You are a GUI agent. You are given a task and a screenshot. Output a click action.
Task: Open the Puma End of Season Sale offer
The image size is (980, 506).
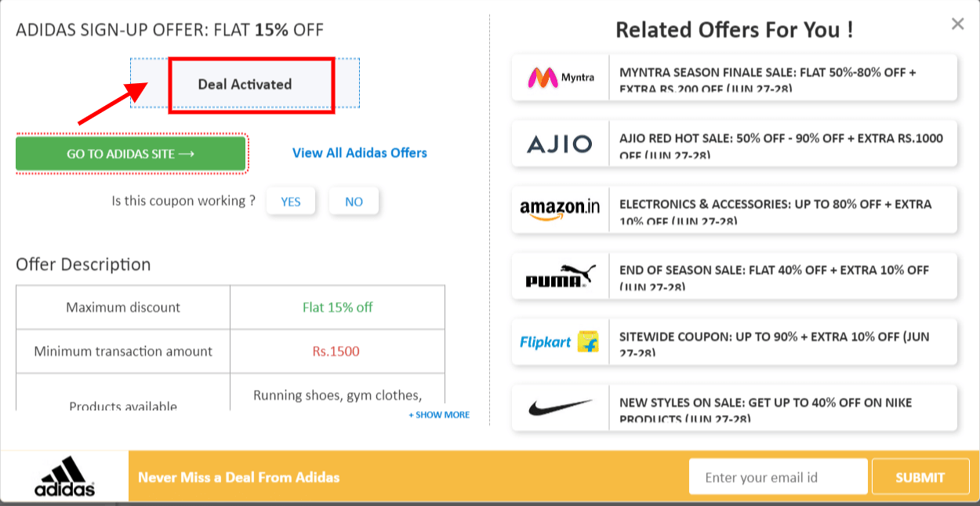[780, 276]
